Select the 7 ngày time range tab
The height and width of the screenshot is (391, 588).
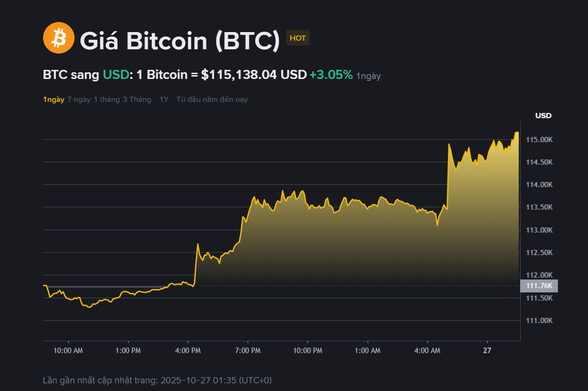click(x=79, y=99)
